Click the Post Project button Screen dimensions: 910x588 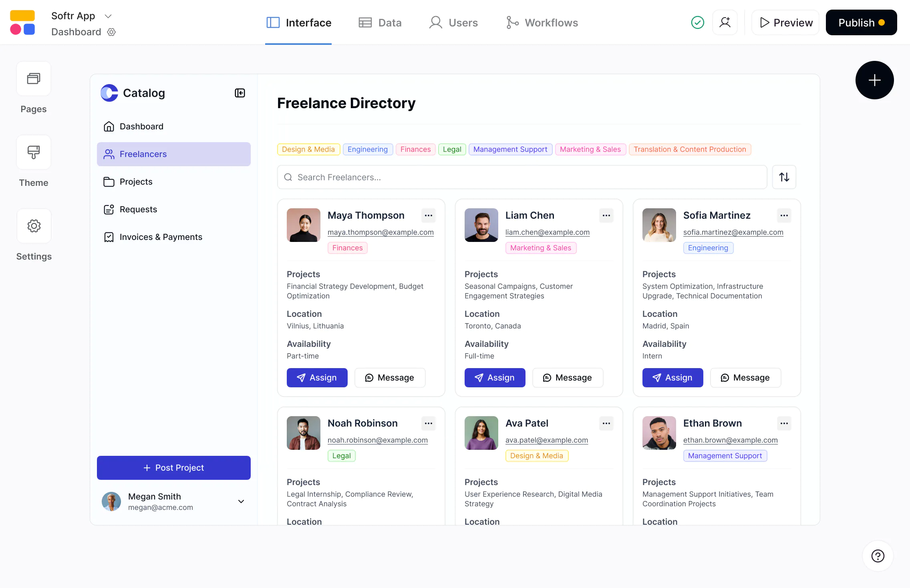tap(173, 467)
